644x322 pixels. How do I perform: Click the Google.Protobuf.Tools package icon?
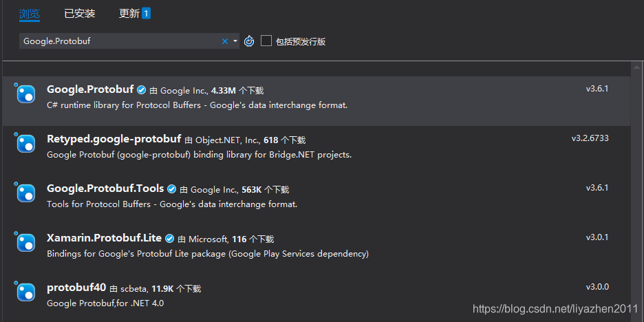pos(26,193)
